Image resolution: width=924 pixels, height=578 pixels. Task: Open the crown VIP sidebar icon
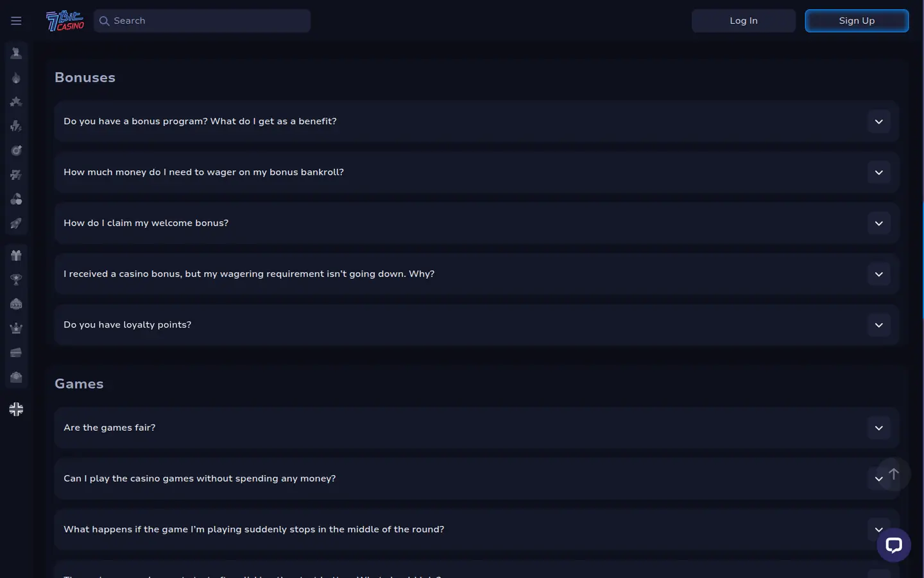[x=16, y=328]
